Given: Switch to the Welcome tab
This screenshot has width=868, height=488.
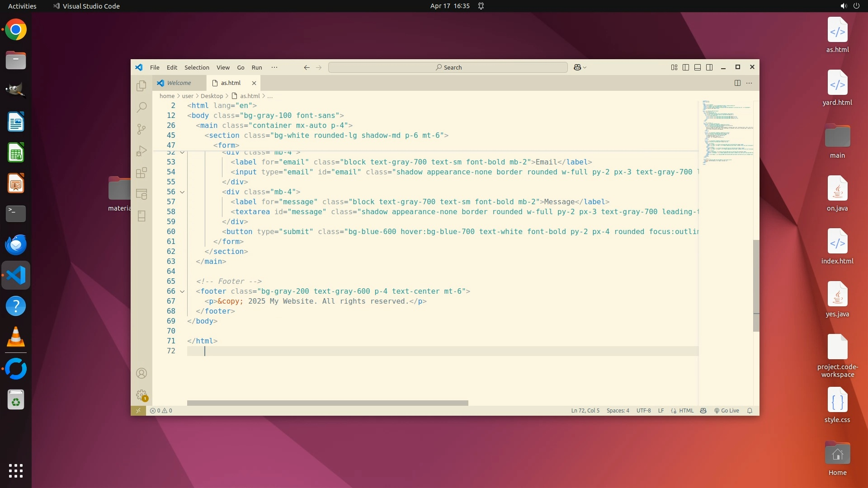Looking at the screenshot, I should pyautogui.click(x=179, y=83).
